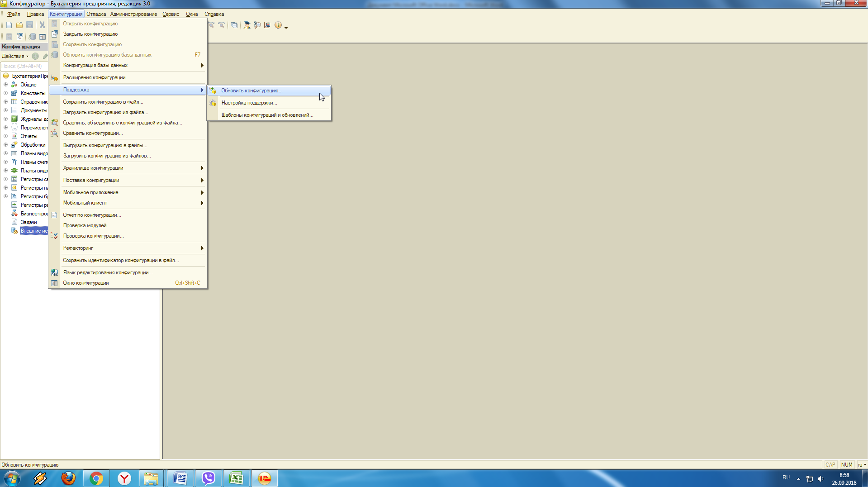
Task: Click the Open file toolbar icon
Action: [19, 25]
